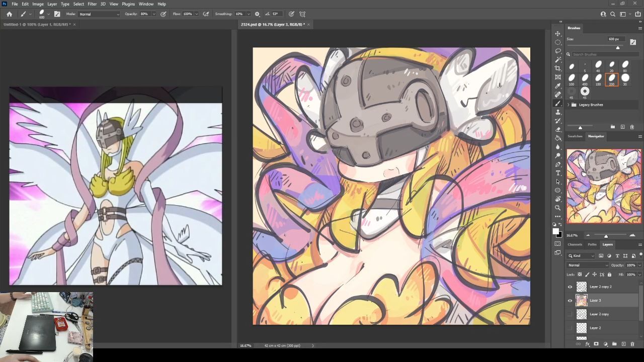Delete the brush with trash icon

(632, 127)
